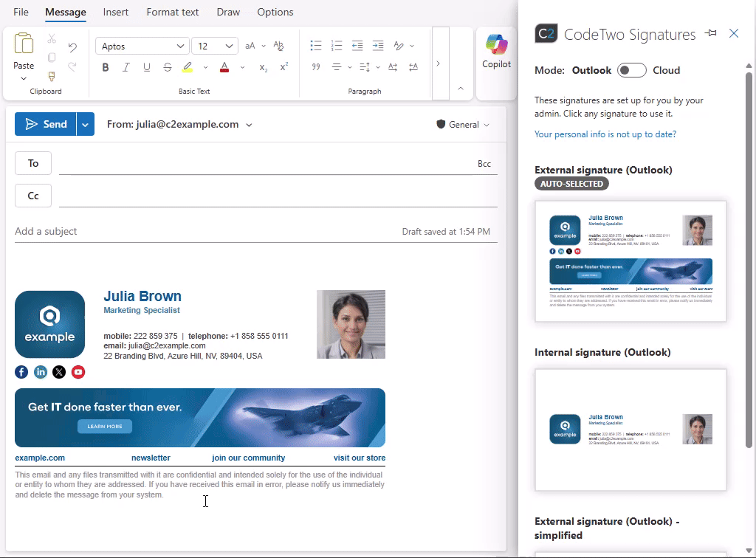Toggle mode switch between Outlook and Cloud

[x=632, y=70]
